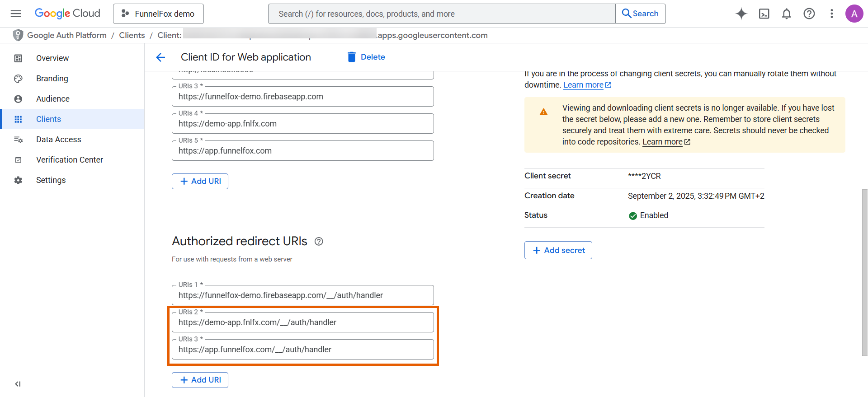Screen dimensions: 868x397
Task: Select the client secret value ****2YCR
Action: (644, 176)
